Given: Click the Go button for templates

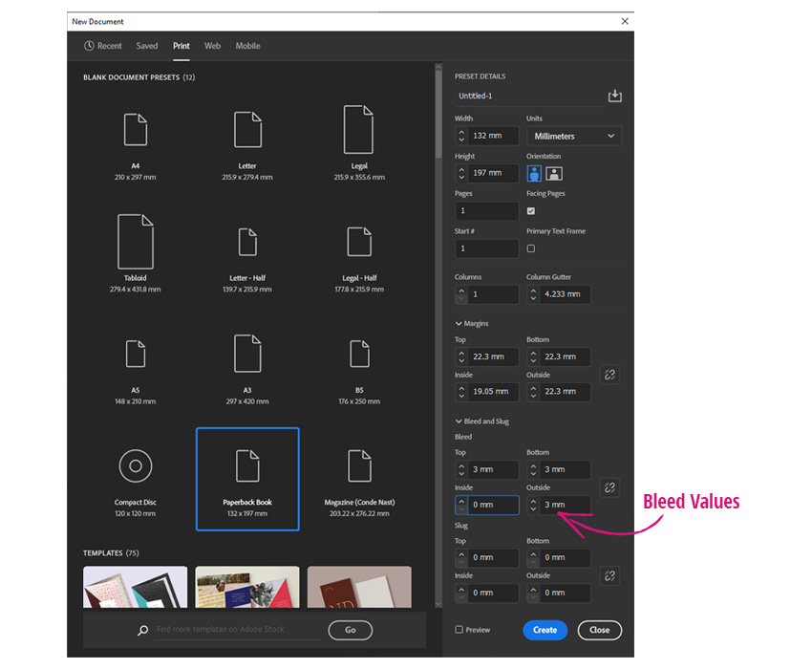Looking at the screenshot, I should (351, 630).
